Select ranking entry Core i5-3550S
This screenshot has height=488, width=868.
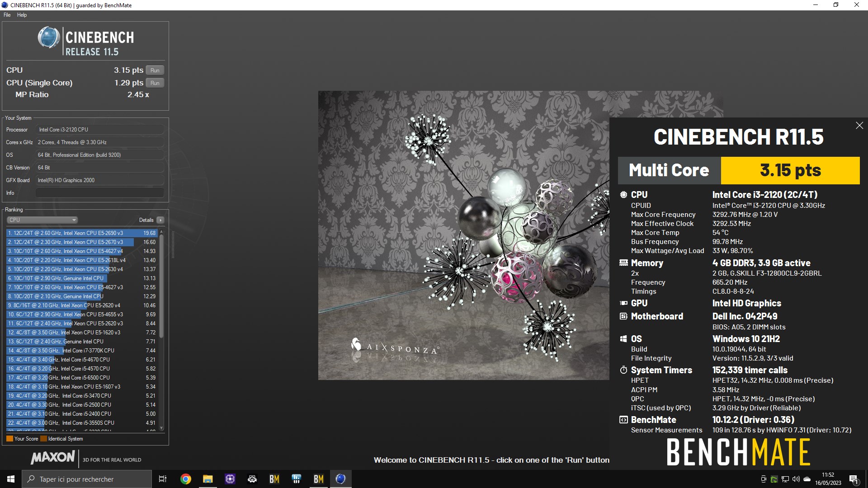[x=81, y=423]
